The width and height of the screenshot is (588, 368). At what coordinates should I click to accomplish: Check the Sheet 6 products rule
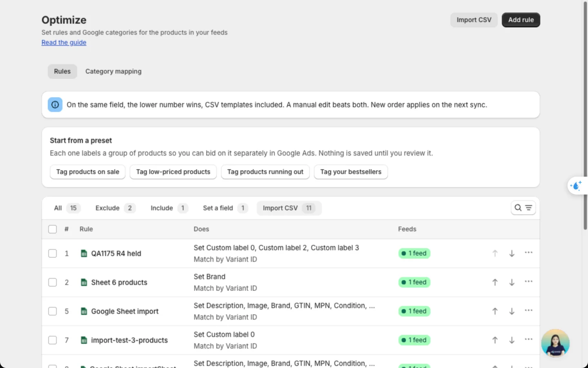pyautogui.click(x=53, y=283)
